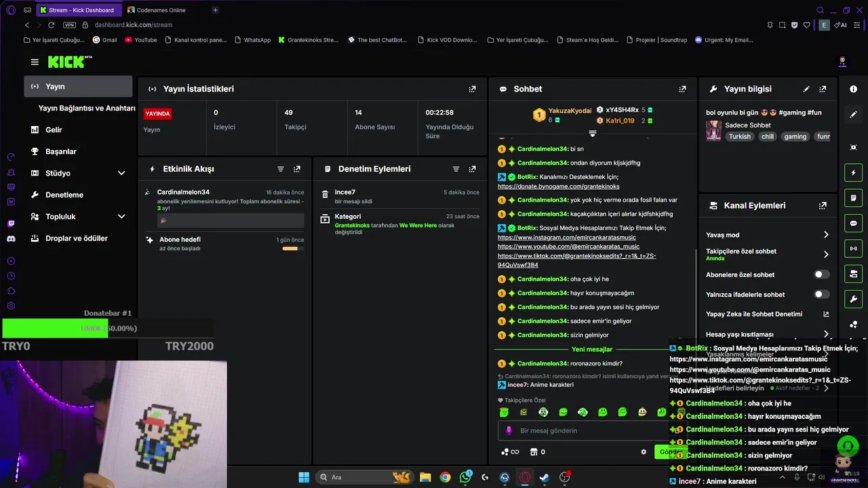
Task: Pop out the Kanal Eylemleri panel
Action: [823, 205]
